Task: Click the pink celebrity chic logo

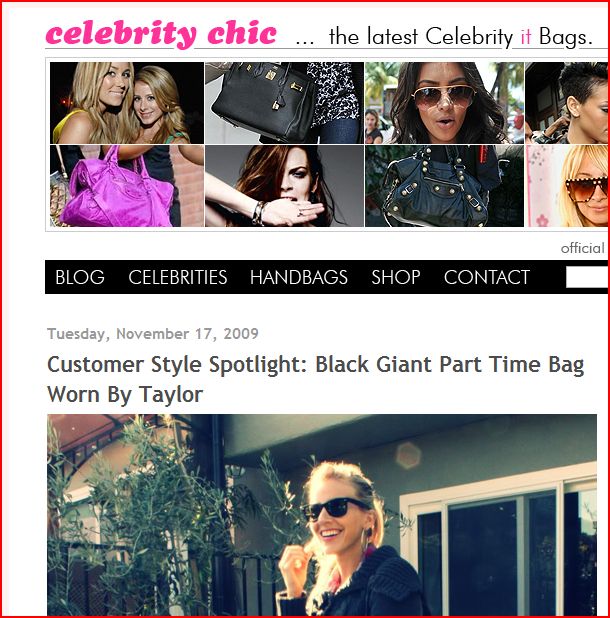Action: pyautogui.click(x=161, y=34)
